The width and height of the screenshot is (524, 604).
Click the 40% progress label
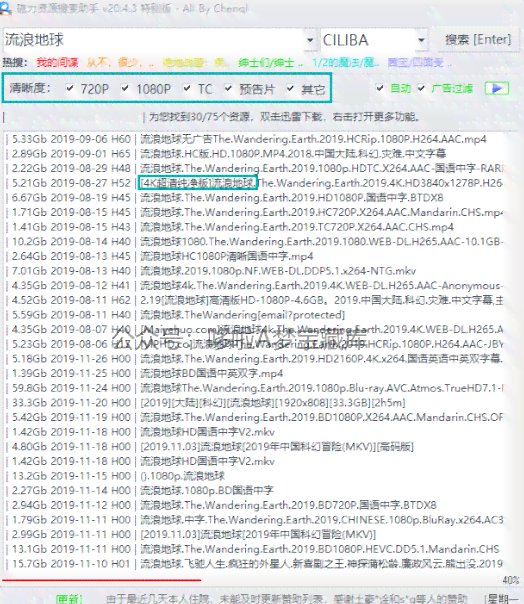point(511,580)
